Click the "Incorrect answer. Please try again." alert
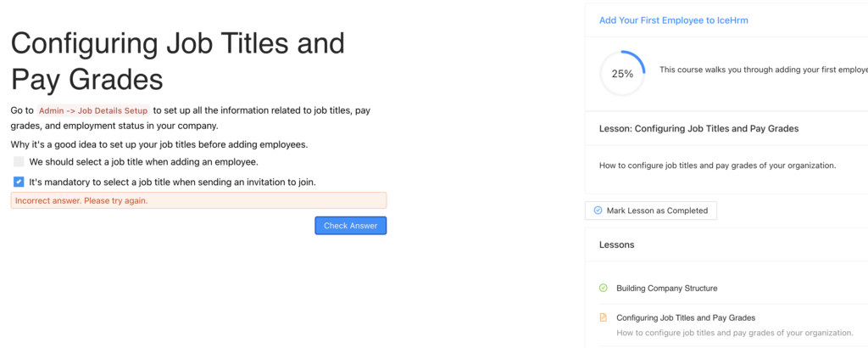 (x=198, y=200)
